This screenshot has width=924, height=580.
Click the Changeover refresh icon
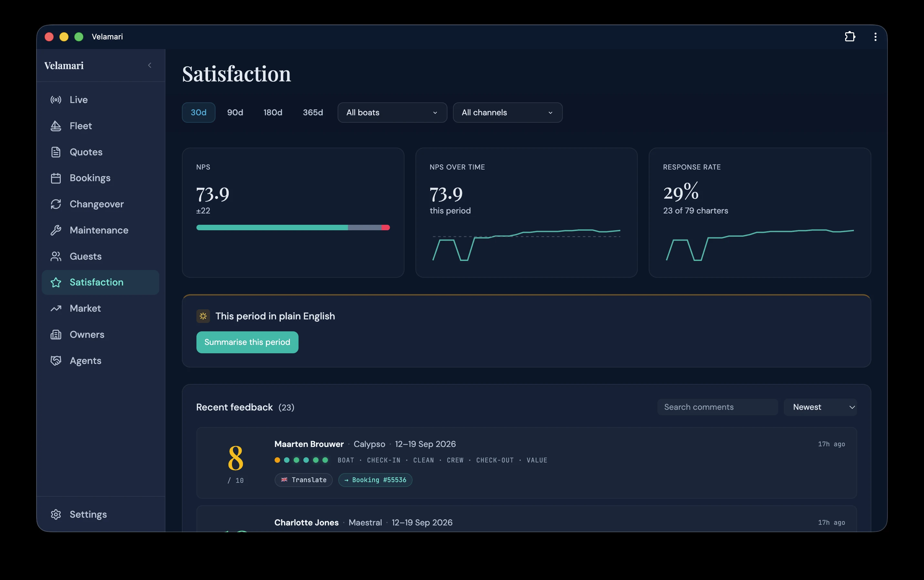56,204
